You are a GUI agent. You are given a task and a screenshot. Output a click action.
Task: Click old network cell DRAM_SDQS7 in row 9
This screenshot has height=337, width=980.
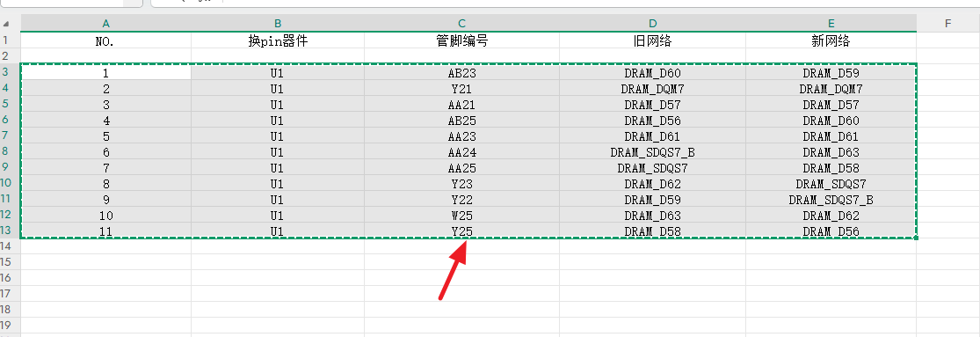652,168
